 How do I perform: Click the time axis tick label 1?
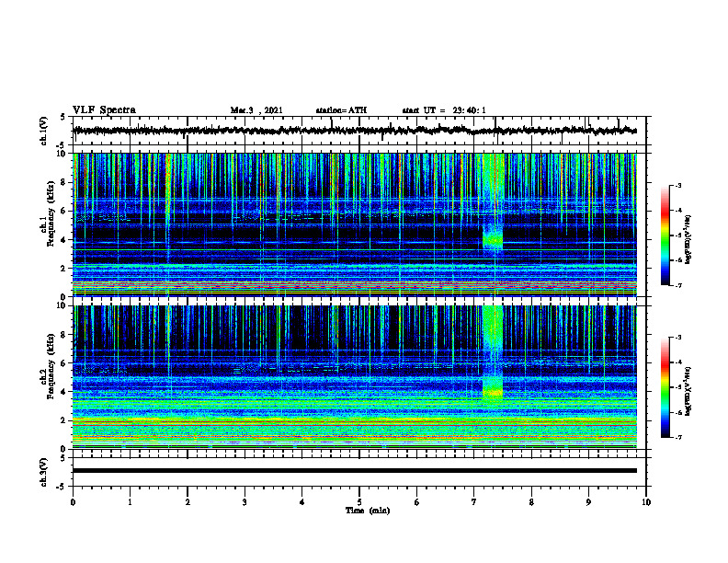(x=130, y=502)
